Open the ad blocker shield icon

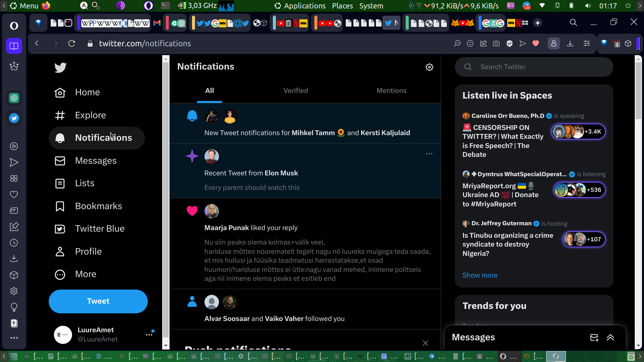pyautogui.click(x=510, y=43)
